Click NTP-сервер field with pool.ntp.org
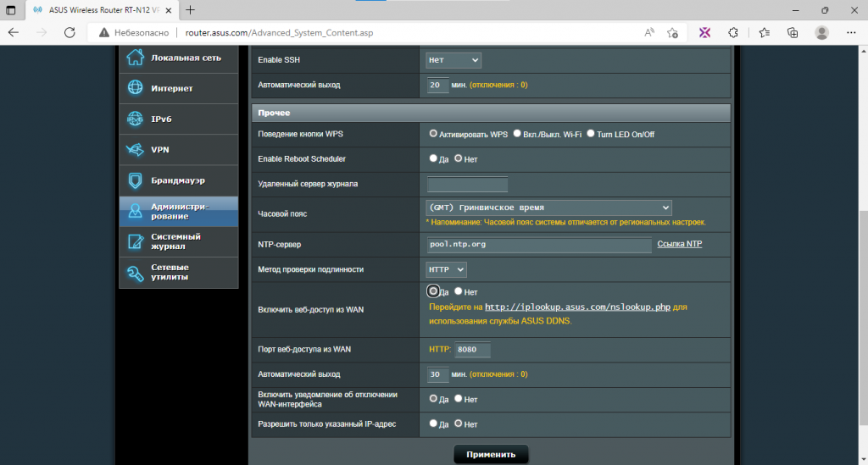Image resolution: width=868 pixels, height=465 pixels. click(538, 245)
